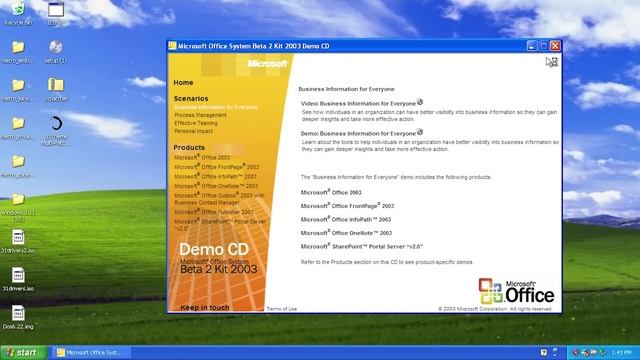Start 'Demo: Business Information for Everyone' link

point(358,133)
